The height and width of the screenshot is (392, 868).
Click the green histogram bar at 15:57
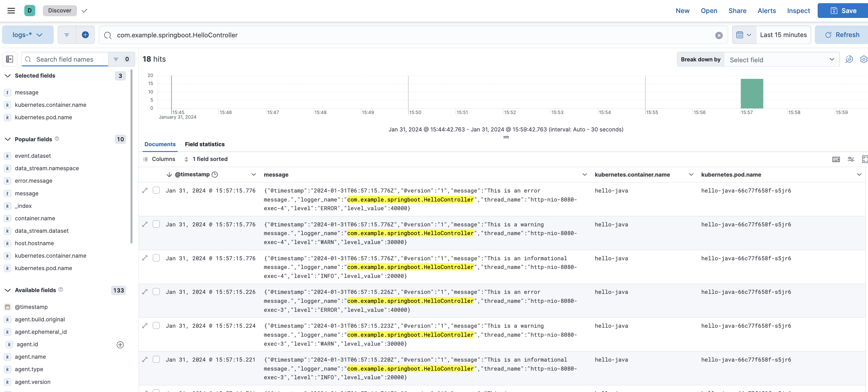coord(751,93)
